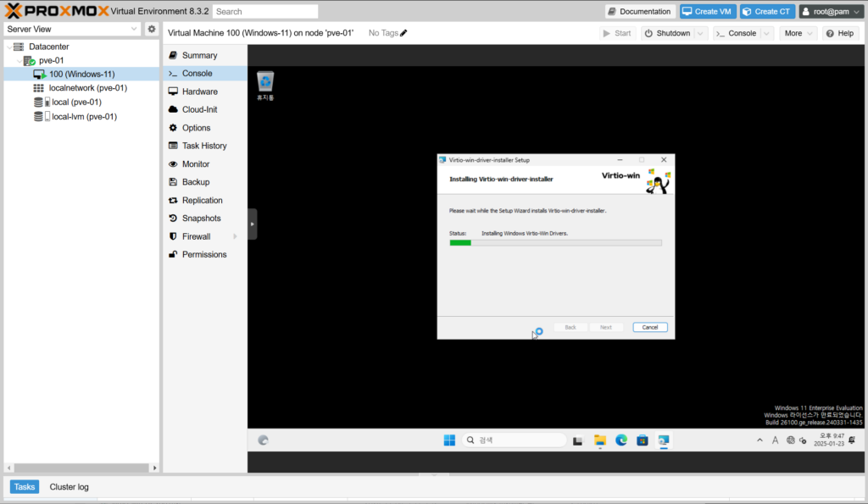Open the Documentation page

click(x=639, y=11)
